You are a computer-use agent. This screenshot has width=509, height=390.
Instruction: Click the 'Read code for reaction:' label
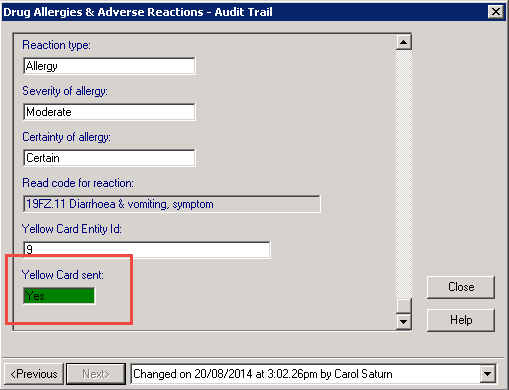[78, 183]
